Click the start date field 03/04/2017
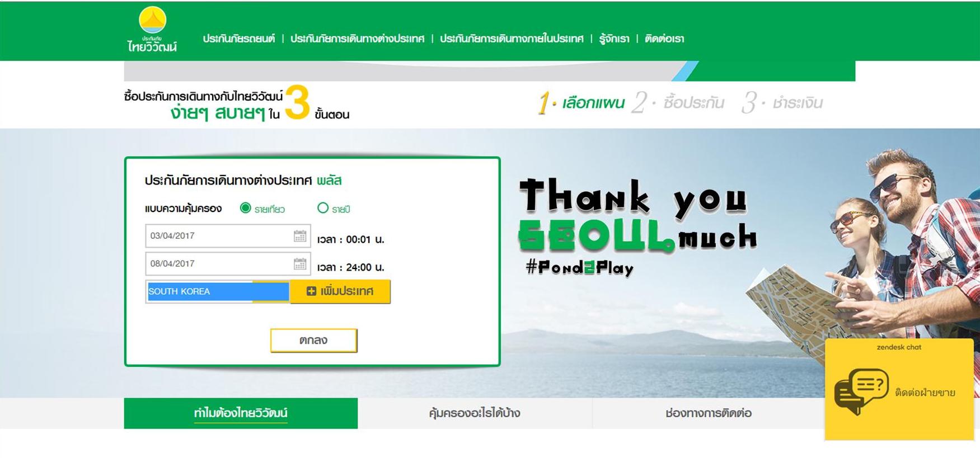The image size is (980, 458). coord(228,236)
